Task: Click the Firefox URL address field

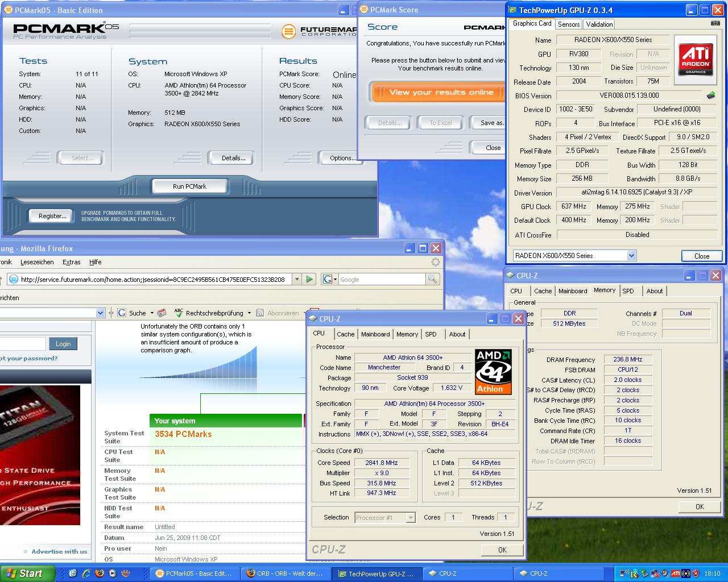Action: (154, 279)
